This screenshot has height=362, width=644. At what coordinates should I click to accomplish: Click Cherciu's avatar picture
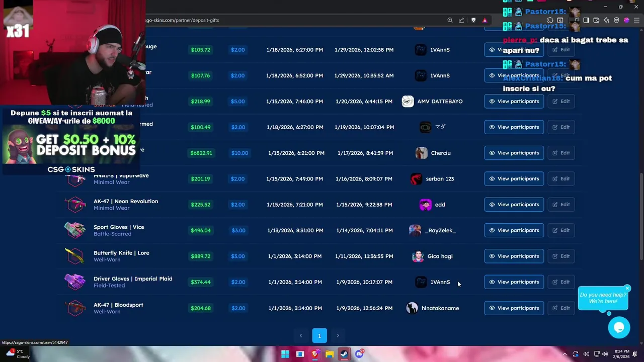point(421,153)
